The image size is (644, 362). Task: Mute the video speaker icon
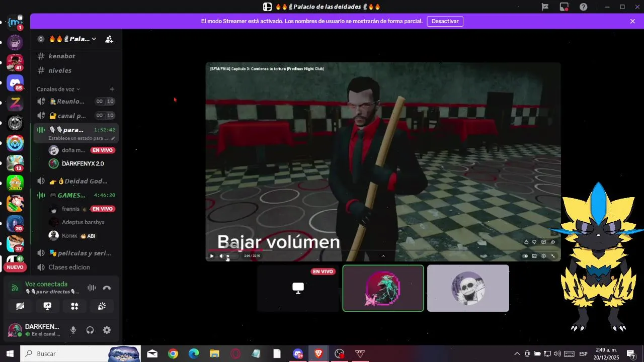click(221, 256)
